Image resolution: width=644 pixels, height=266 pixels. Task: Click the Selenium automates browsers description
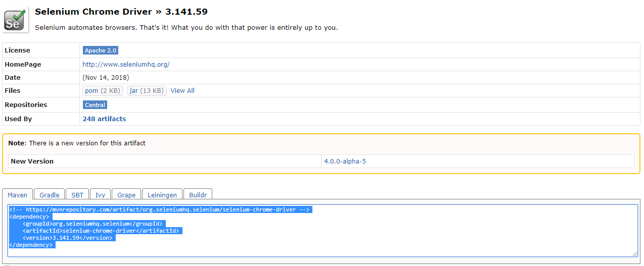point(187,27)
